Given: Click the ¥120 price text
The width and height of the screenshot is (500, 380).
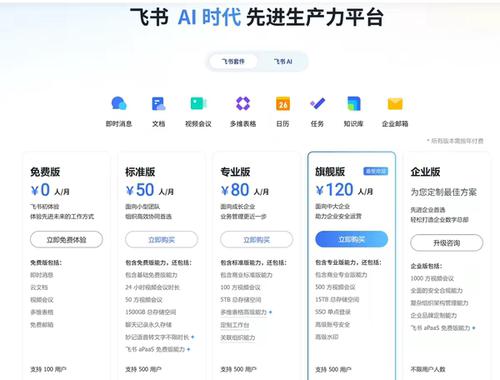Looking at the screenshot, I should [x=335, y=190].
